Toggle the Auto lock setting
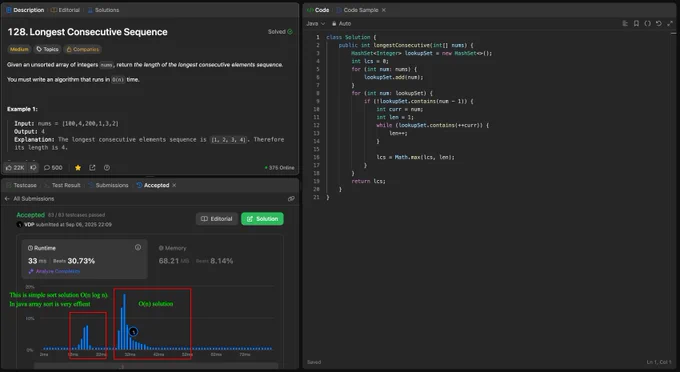The image size is (680, 372). (341, 23)
